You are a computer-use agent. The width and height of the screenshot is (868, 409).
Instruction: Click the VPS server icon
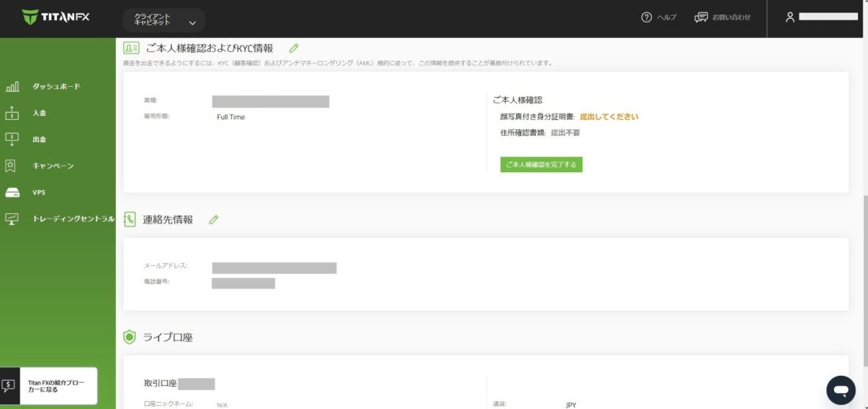pyautogui.click(x=12, y=193)
